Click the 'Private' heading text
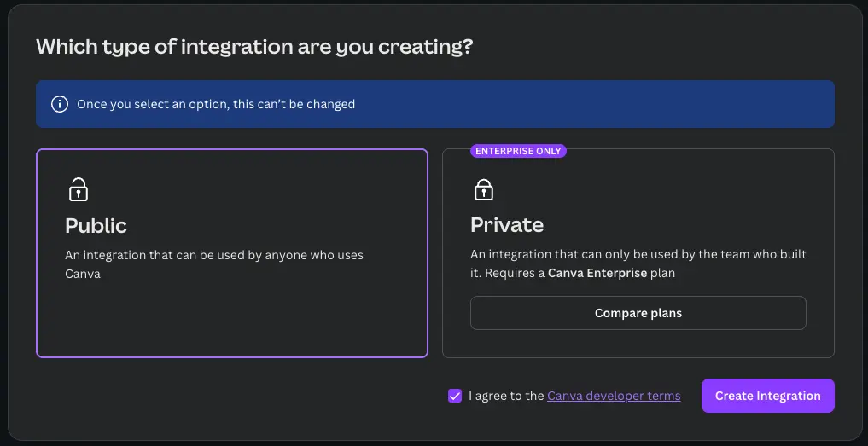 click(x=507, y=224)
